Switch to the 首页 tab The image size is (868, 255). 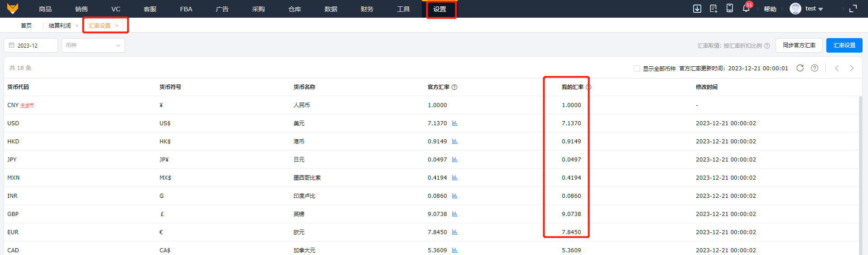[x=26, y=26]
